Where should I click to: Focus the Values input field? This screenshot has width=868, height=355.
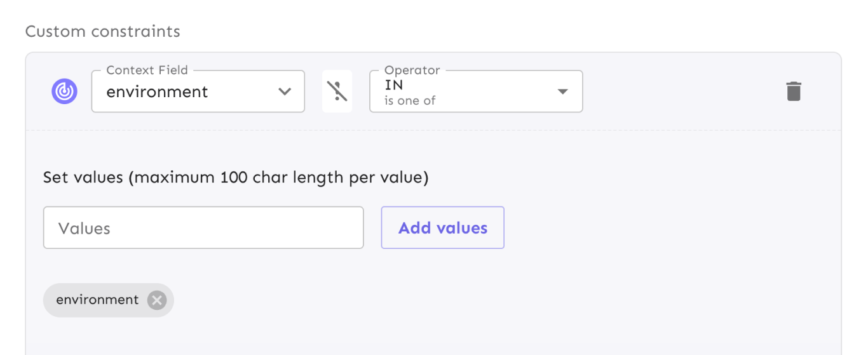[203, 227]
